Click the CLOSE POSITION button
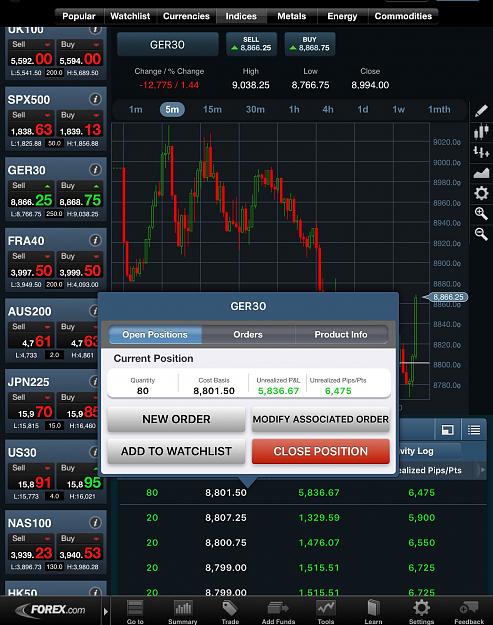 [x=320, y=451]
